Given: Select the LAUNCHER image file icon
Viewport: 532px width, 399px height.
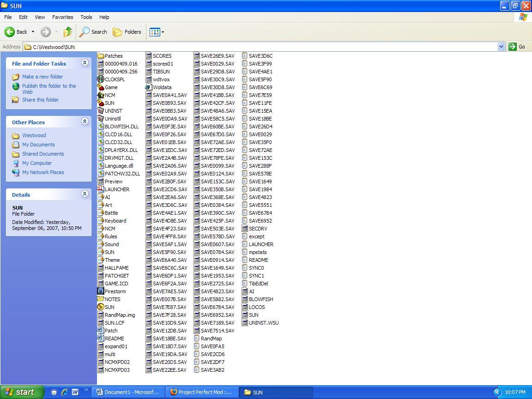Looking at the screenshot, I should (x=100, y=189).
